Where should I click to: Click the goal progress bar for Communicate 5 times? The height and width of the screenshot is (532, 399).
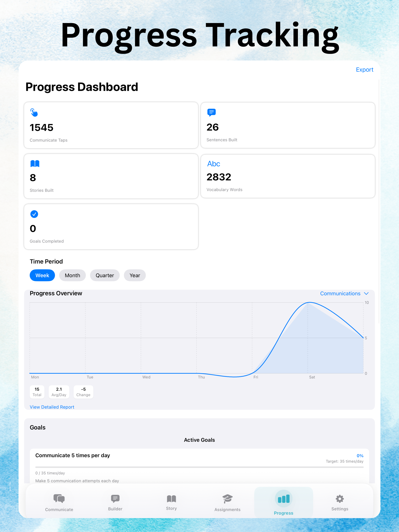[199, 467]
